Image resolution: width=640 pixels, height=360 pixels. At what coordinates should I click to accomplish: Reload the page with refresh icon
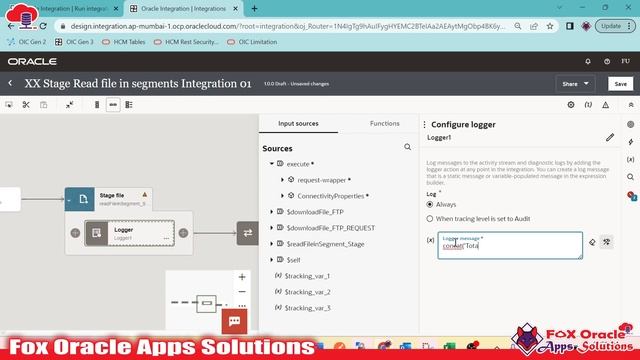click(43, 26)
